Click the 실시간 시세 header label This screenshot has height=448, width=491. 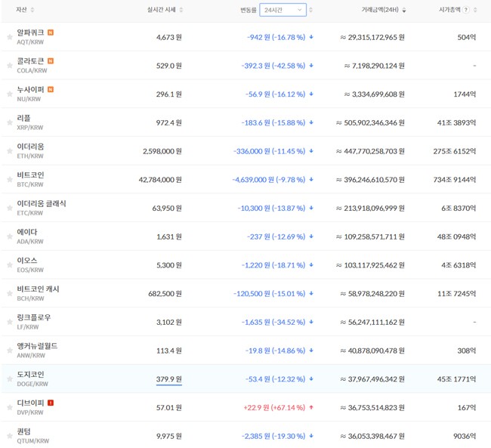161,10
